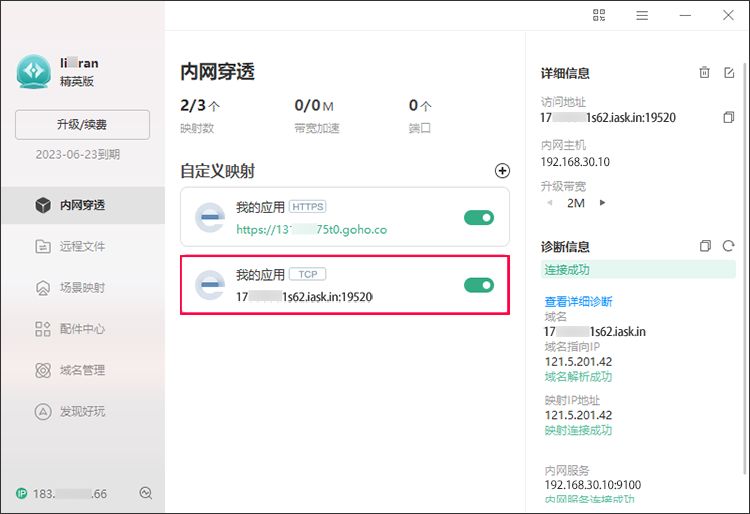
Task: Click the 192.168.30.10:9100 service address
Action: (x=593, y=485)
